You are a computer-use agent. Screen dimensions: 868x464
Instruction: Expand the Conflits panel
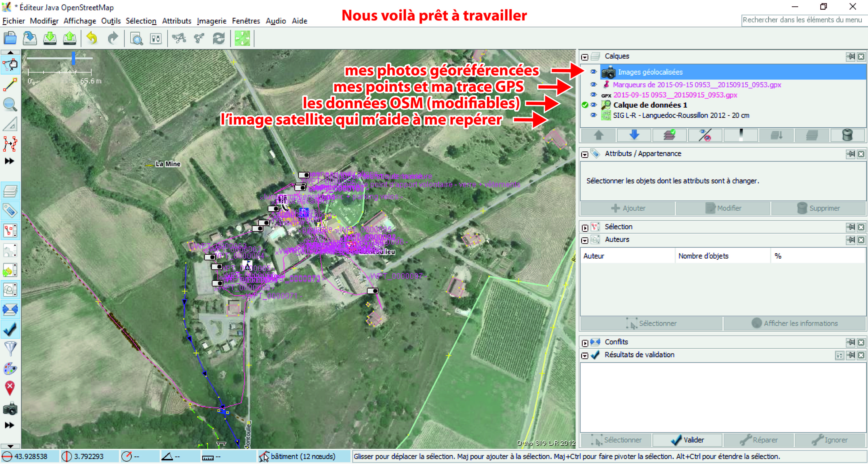point(585,343)
